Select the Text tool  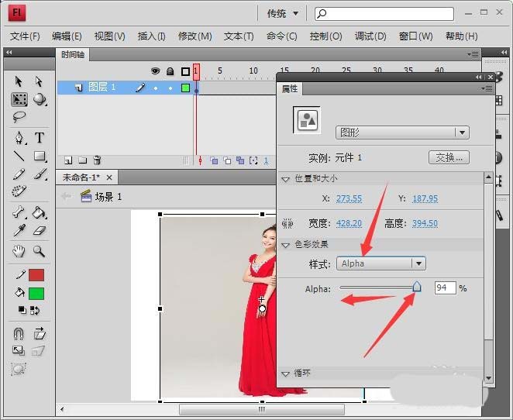pyautogui.click(x=40, y=138)
